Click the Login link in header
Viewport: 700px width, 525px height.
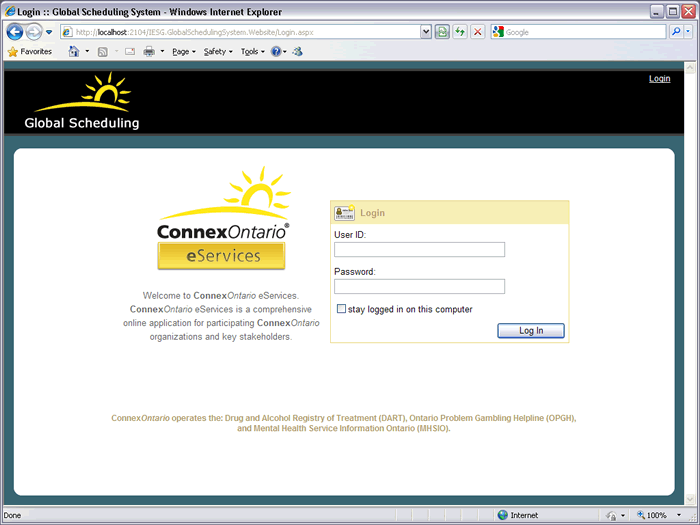[659, 79]
